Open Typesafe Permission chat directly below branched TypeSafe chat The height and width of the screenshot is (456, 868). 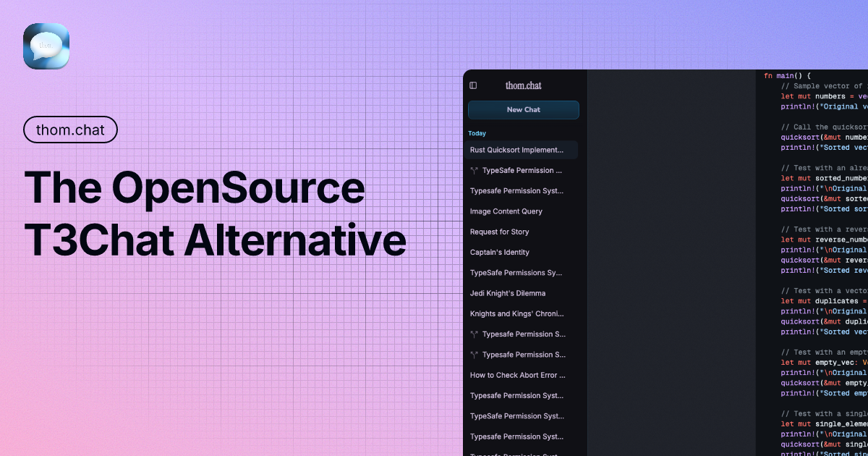[x=516, y=191]
